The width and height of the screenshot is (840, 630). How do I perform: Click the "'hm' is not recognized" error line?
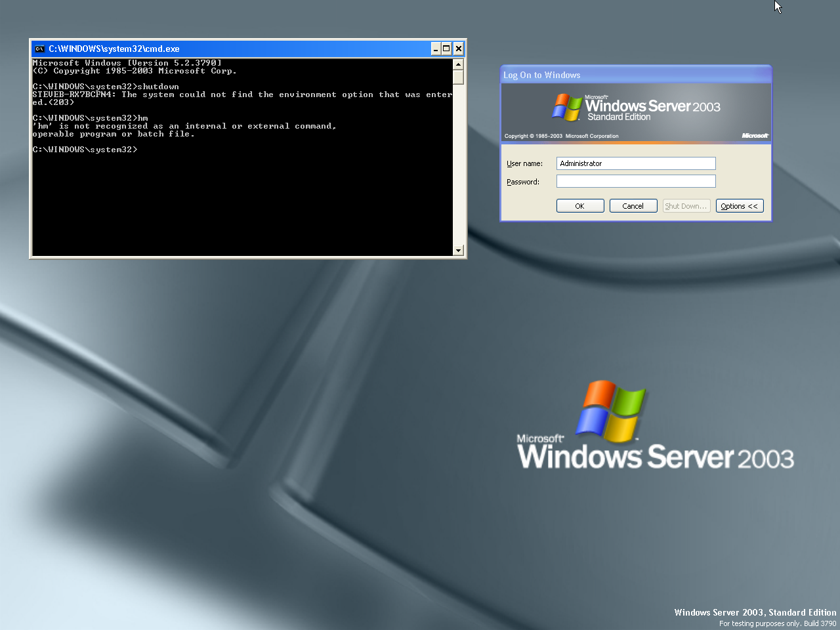[184, 126]
